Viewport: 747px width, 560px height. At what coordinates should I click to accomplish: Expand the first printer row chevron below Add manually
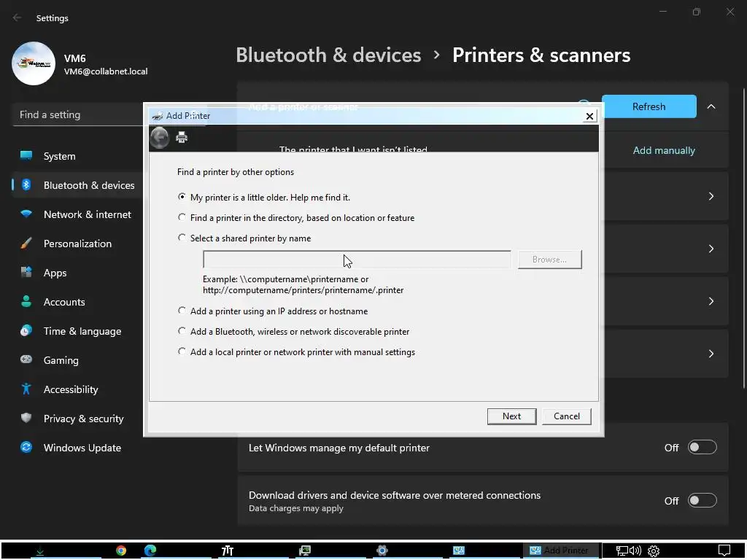[x=711, y=196]
